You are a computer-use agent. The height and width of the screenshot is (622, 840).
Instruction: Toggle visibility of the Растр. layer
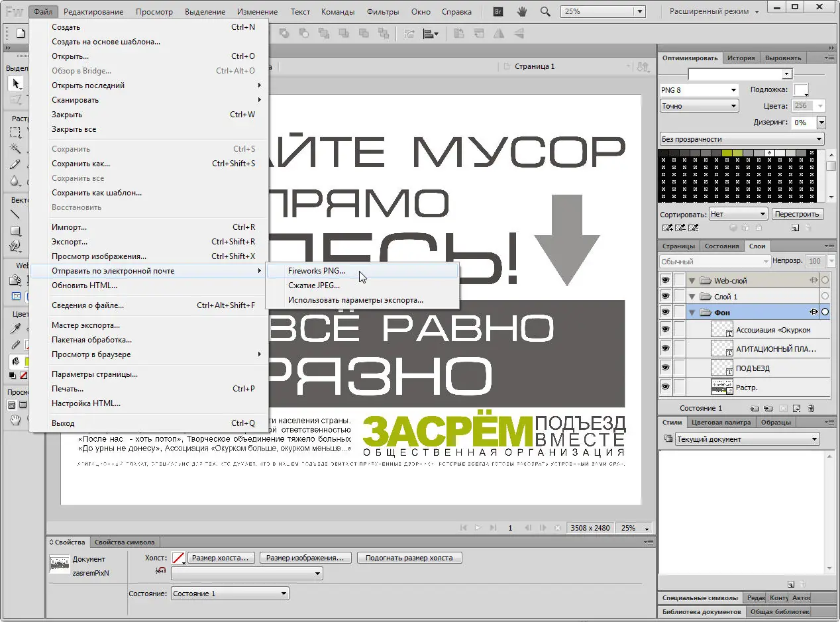[665, 386]
